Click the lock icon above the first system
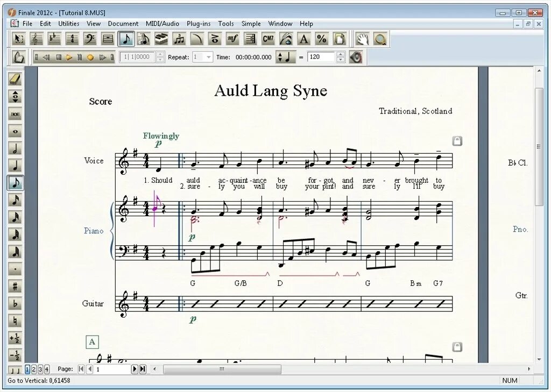The width and height of the screenshot is (551, 392). 457,141
